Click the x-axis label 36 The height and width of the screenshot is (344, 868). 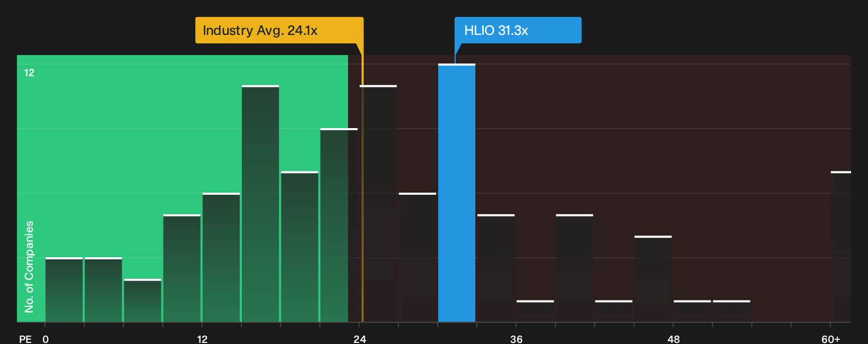[517, 339]
